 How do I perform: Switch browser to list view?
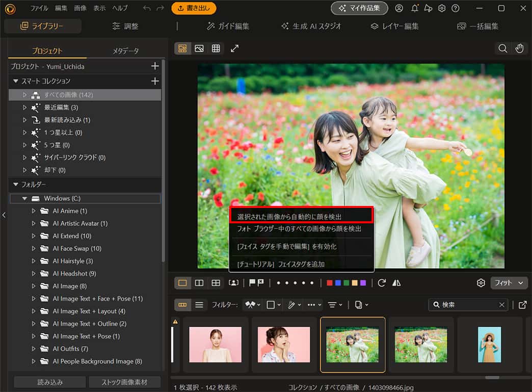click(199, 305)
